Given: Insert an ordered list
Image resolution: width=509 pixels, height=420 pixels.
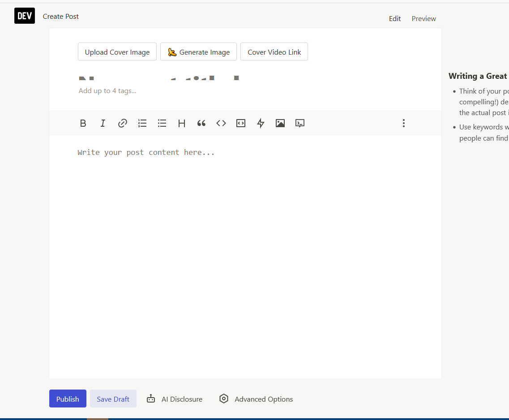Looking at the screenshot, I should click(142, 123).
